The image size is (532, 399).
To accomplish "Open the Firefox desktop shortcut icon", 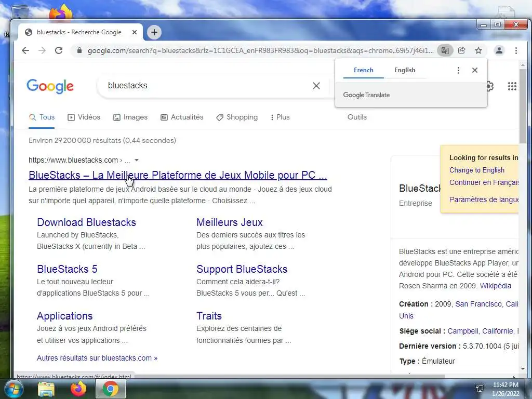I will tap(60, 12).
